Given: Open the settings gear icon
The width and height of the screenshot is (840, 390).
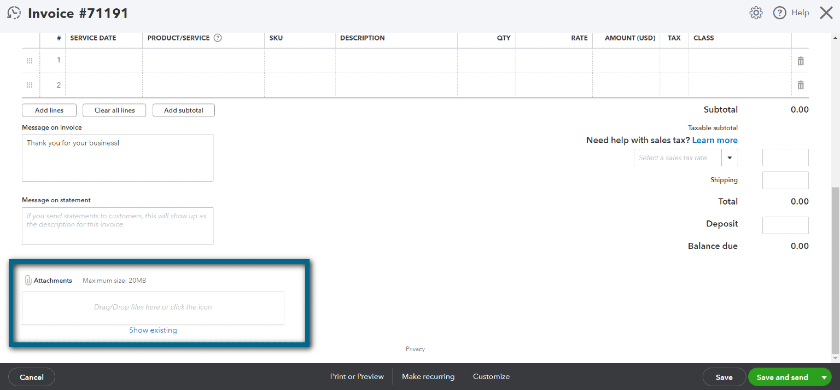Looking at the screenshot, I should [756, 13].
